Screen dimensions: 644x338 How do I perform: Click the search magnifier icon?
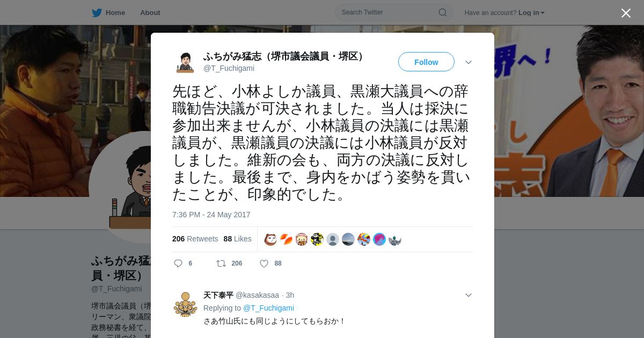point(443,12)
